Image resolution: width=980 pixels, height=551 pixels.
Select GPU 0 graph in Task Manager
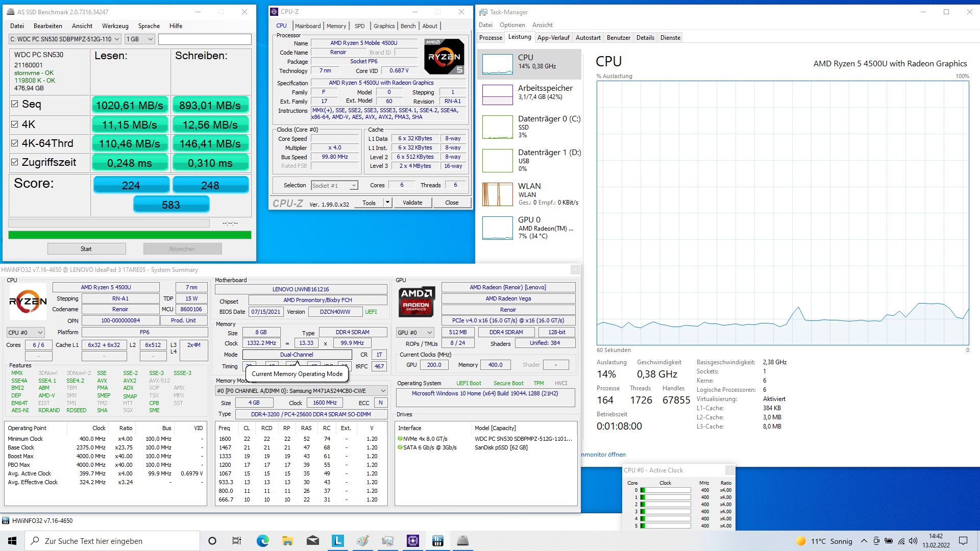click(497, 228)
